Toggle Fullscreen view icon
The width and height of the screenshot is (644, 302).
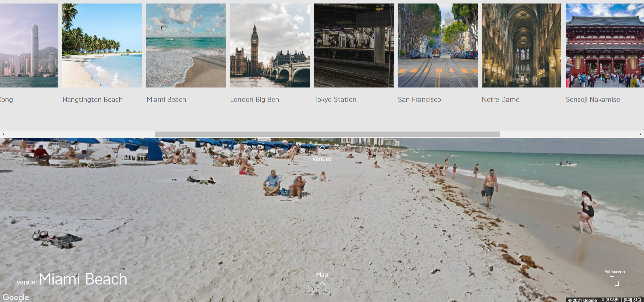(x=614, y=281)
